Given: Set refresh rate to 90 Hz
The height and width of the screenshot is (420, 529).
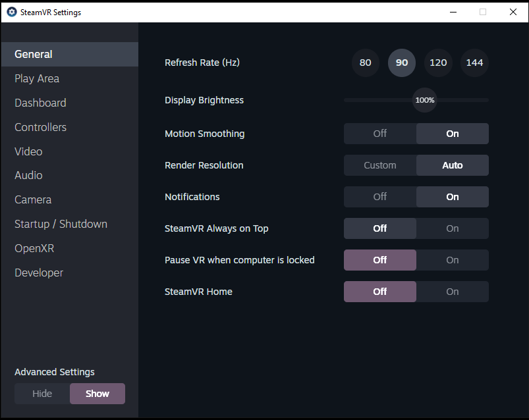Looking at the screenshot, I should tap(402, 63).
